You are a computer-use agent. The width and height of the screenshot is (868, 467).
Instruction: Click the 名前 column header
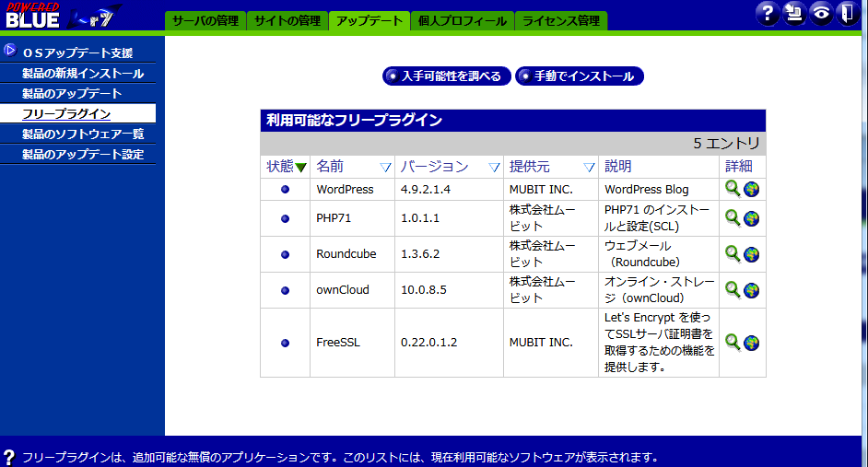[x=330, y=167]
